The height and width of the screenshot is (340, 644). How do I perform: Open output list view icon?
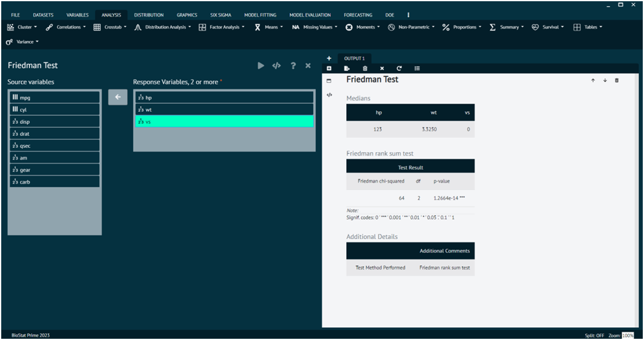417,69
